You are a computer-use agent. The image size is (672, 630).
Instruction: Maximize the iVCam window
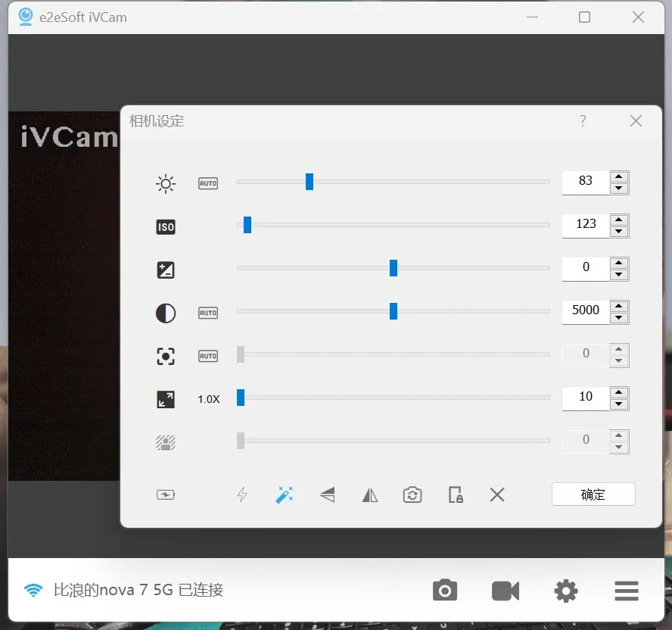(584, 17)
